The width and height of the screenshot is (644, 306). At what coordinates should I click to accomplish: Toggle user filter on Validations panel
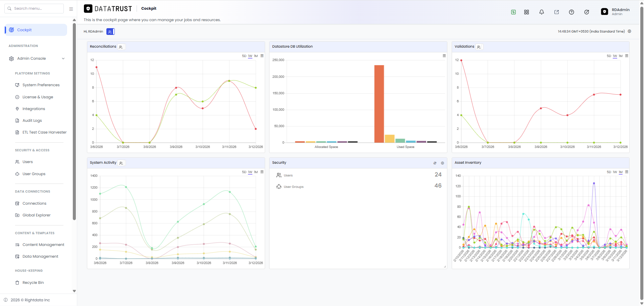click(x=479, y=47)
